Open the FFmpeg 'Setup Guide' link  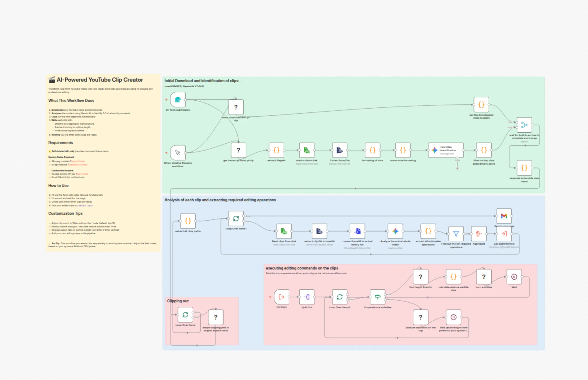click(77, 161)
